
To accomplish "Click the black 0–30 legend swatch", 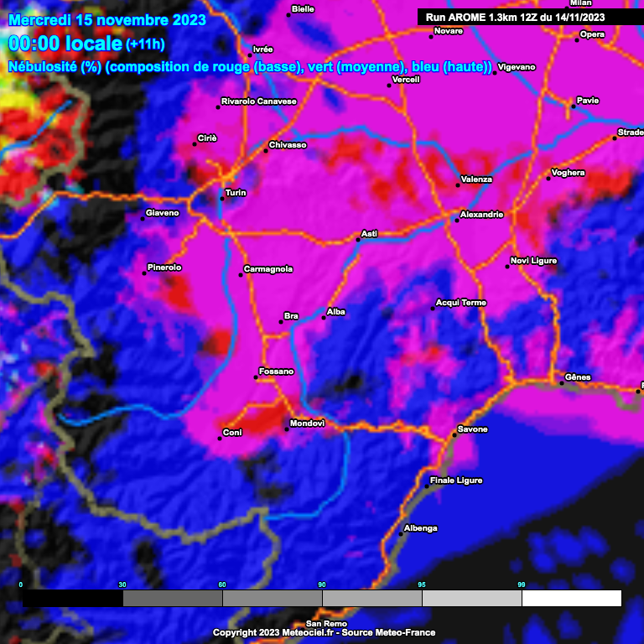I will [x=72, y=598].
